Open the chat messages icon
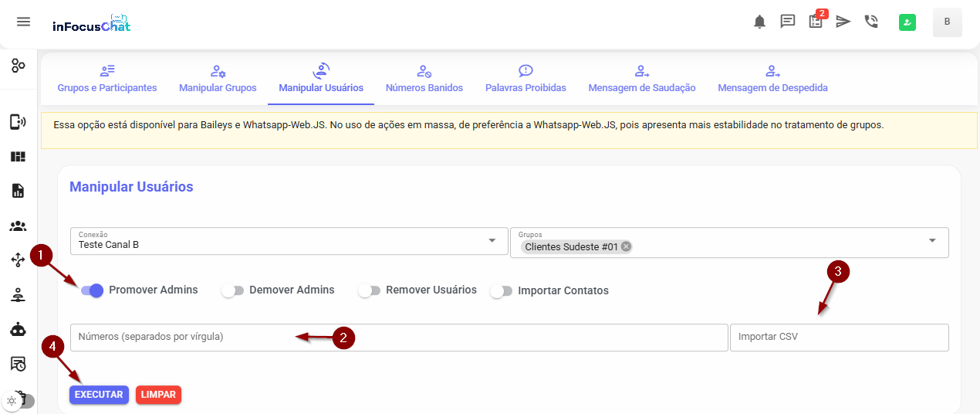This screenshot has height=414, width=980. pyautogui.click(x=788, y=22)
